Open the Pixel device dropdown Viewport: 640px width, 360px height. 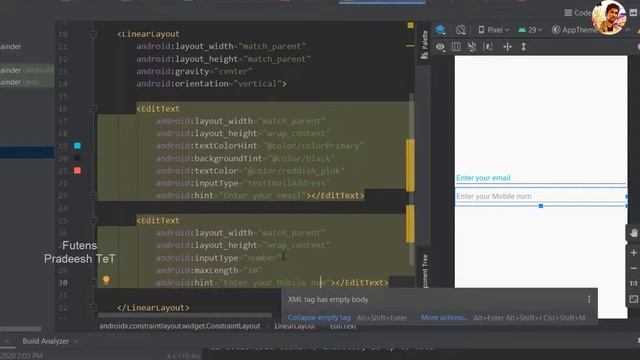(x=493, y=30)
